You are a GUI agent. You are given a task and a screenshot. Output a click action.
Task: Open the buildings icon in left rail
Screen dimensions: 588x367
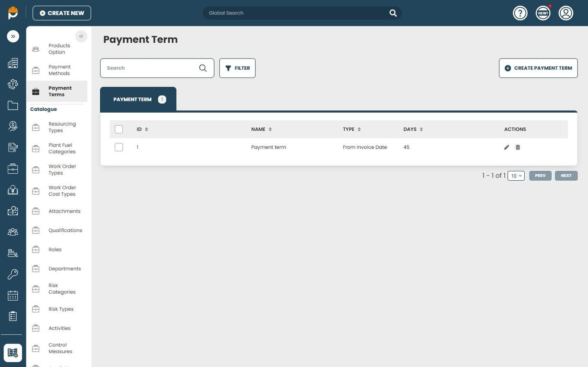tap(13, 63)
